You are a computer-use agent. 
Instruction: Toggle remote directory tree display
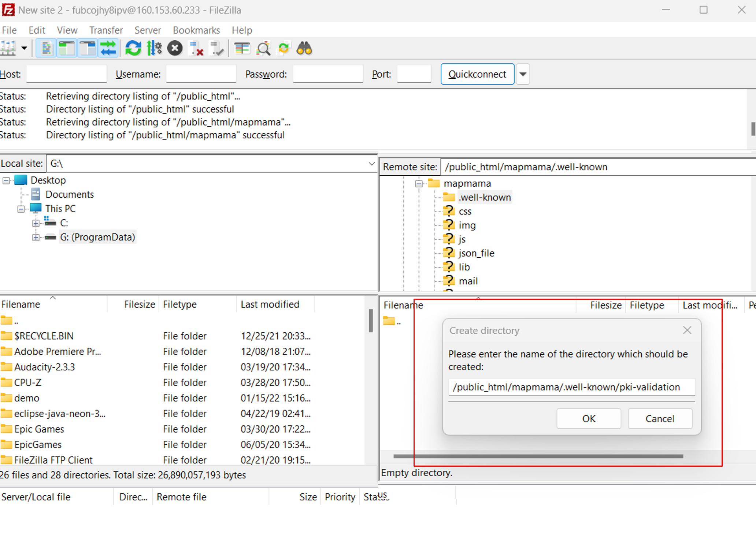pyautogui.click(x=88, y=48)
